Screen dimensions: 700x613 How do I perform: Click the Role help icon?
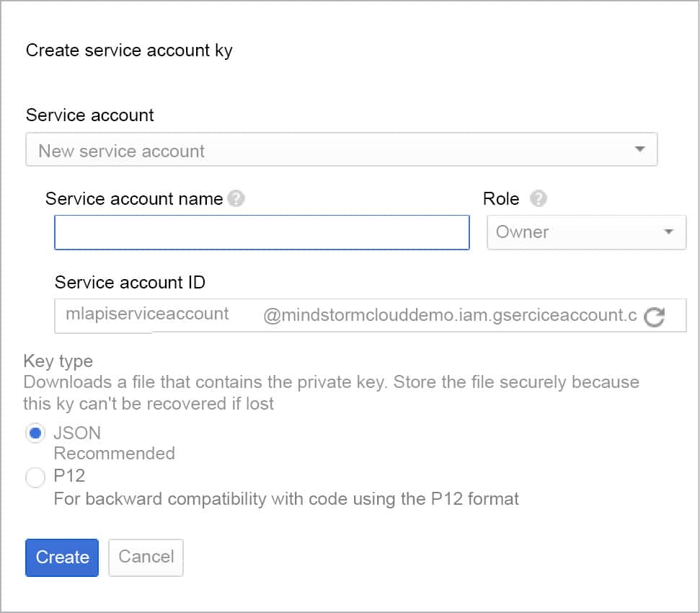pos(540,198)
